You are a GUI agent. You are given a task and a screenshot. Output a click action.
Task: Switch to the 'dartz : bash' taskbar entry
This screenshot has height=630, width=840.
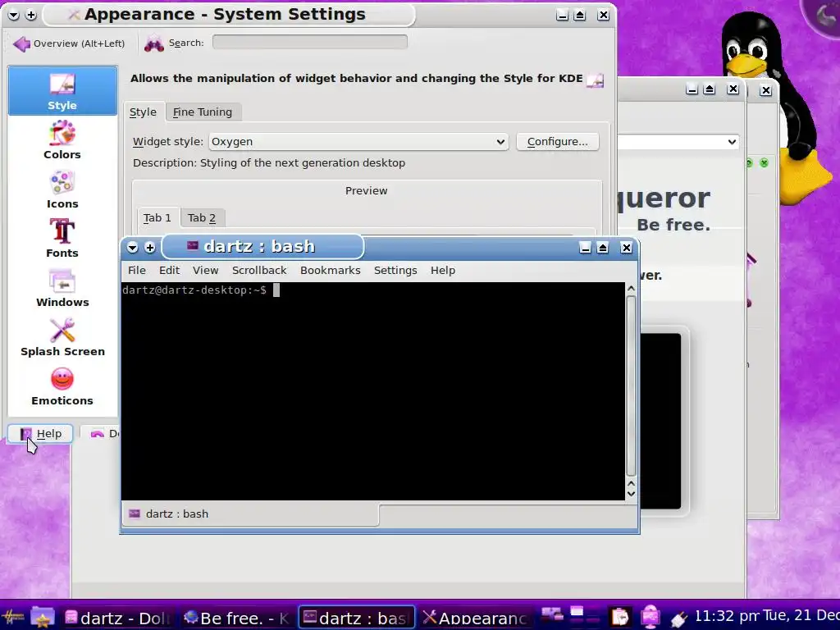(357, 618)
